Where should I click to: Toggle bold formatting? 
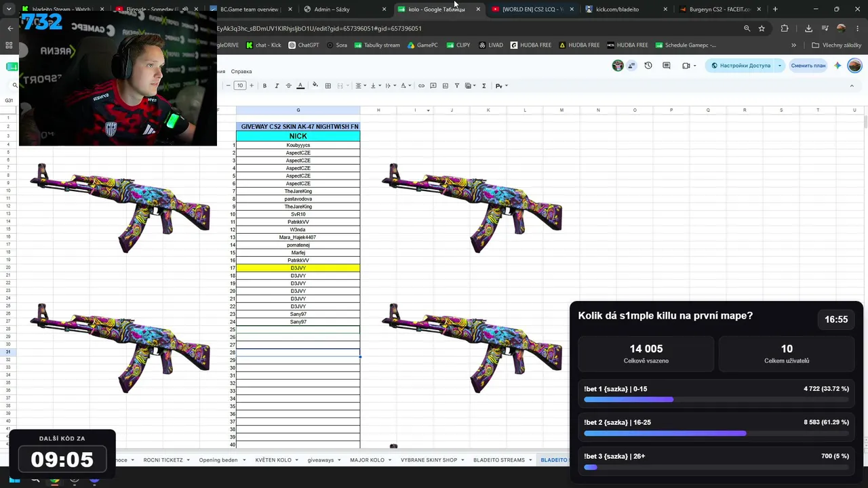264,85
